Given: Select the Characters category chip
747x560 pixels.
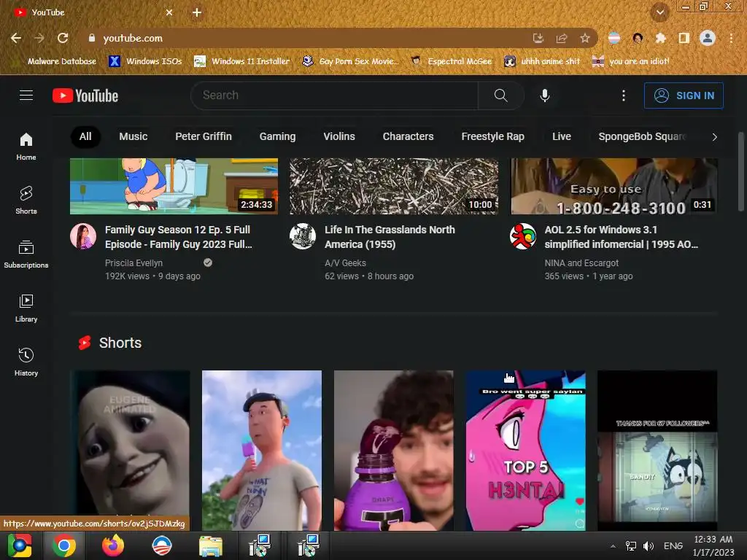Looking at the screenshot, I should click(409, 136).
